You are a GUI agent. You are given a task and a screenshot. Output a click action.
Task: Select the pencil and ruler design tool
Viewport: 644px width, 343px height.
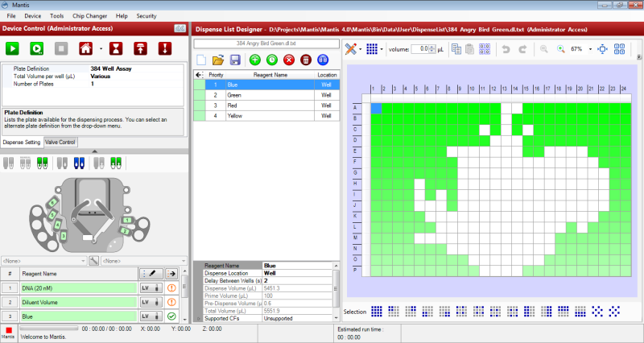point(350,49)
